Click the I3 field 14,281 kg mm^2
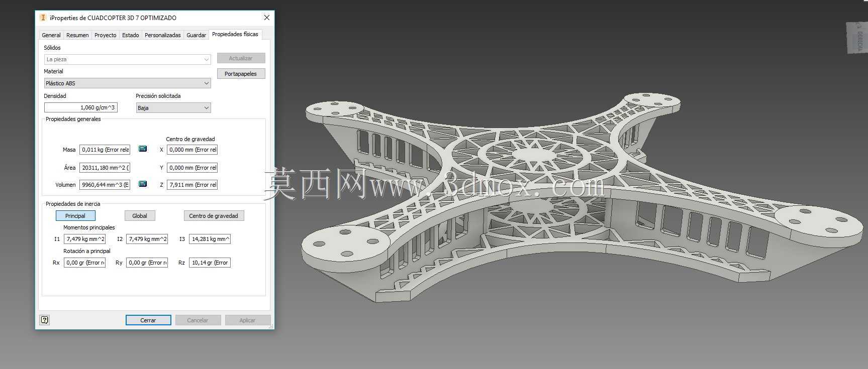The image size is (868, 369). 210,239
